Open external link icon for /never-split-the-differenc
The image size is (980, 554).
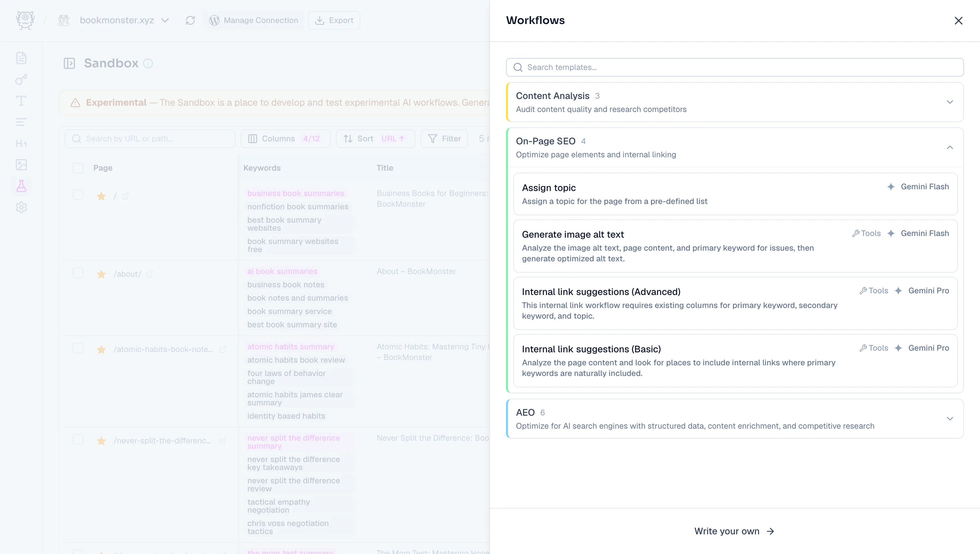coord(223,441)
